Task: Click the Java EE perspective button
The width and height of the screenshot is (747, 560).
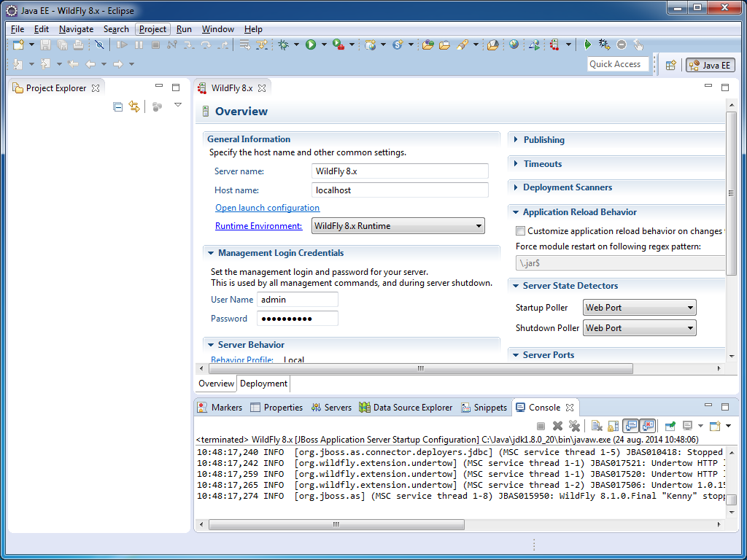Action: pos(711,65)
